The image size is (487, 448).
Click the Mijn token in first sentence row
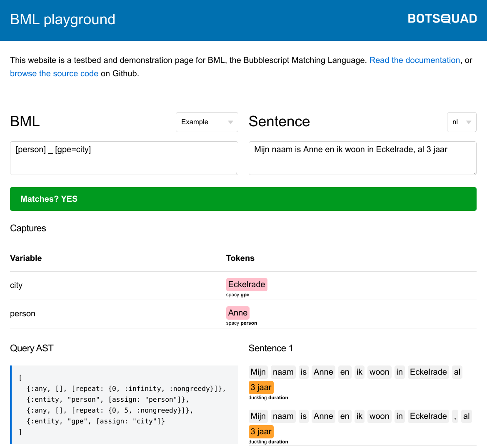(258, 372)
